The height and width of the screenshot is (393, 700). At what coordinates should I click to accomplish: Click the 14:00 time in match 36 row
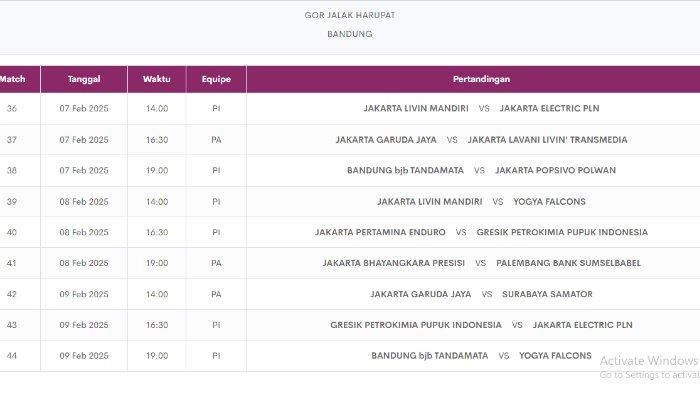click(x=157, y=109)
